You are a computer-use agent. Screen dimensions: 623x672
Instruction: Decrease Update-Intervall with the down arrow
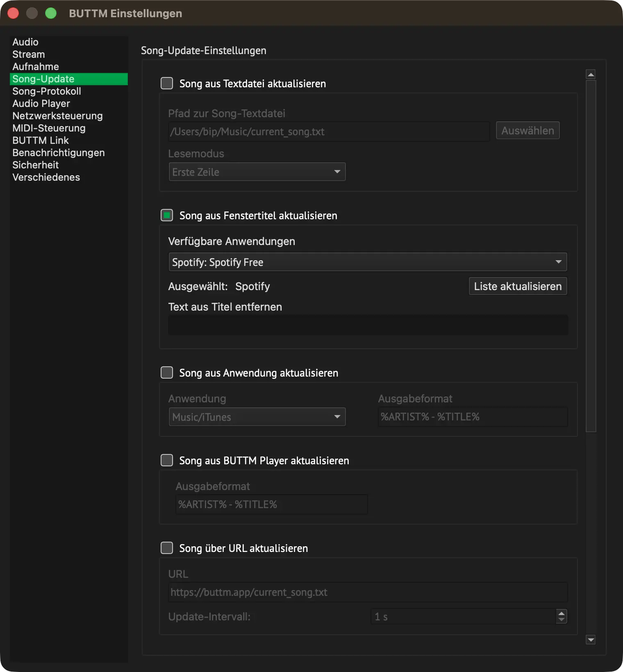pyautogui.click(x=562, y=620)
